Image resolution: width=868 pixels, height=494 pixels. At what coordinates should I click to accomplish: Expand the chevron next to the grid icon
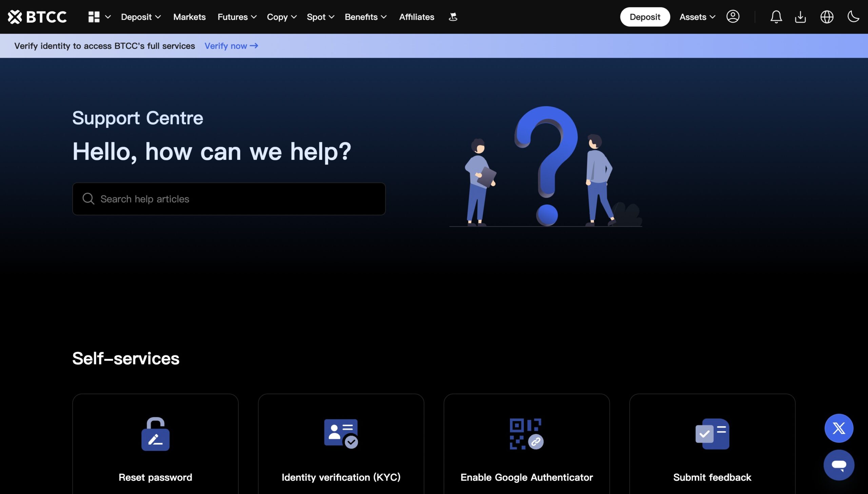(108, 17)
